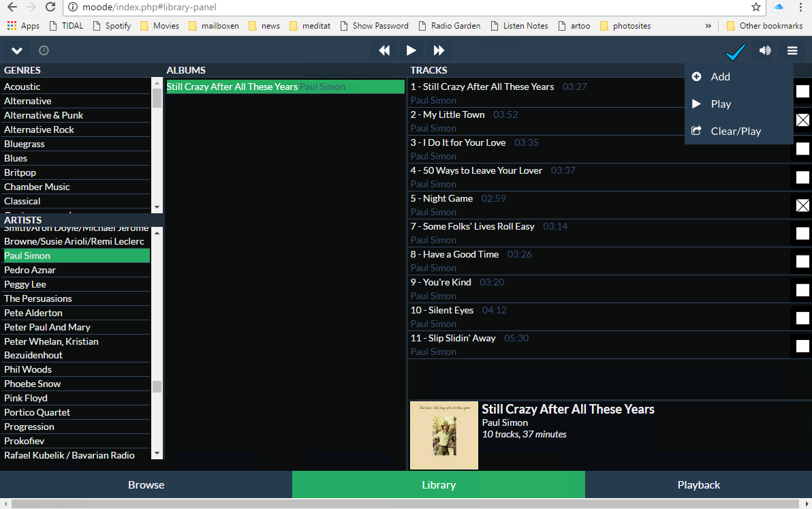This screenshot has width=812, height=509.
Task: Click the clock icon in the player toolbar
Action: 44,50
